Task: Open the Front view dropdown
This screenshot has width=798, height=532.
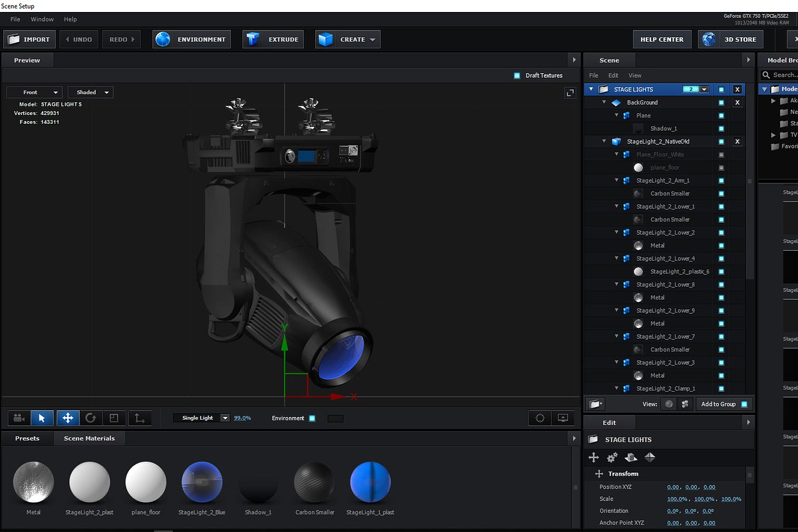Action: [35, 92]
